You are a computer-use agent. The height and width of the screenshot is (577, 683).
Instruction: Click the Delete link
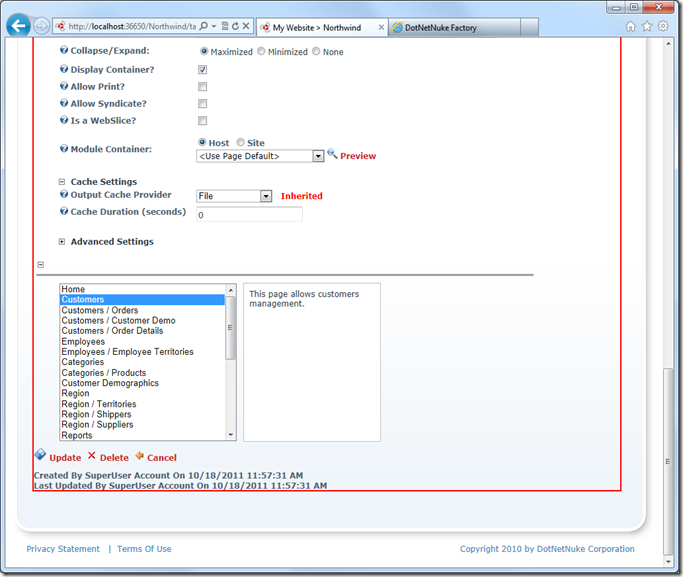[114, 458]
